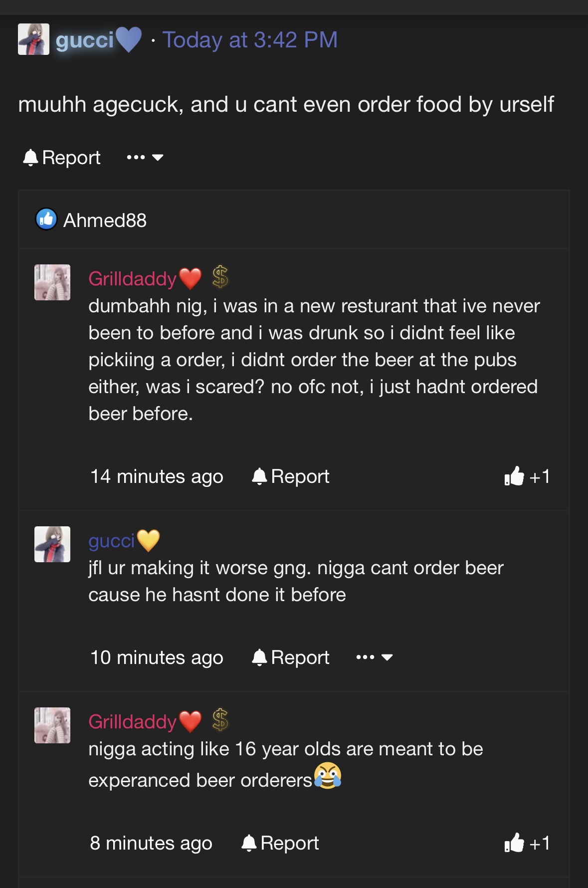
Task: Open gucci's avatar in the post header
Action: click(33, 39)
